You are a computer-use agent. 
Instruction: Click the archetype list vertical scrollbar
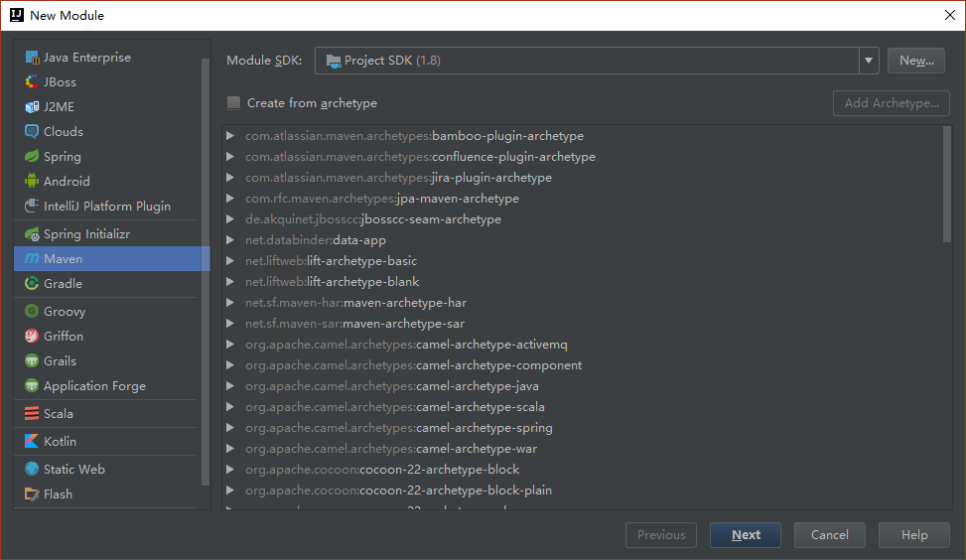click(x=947, y=185)
